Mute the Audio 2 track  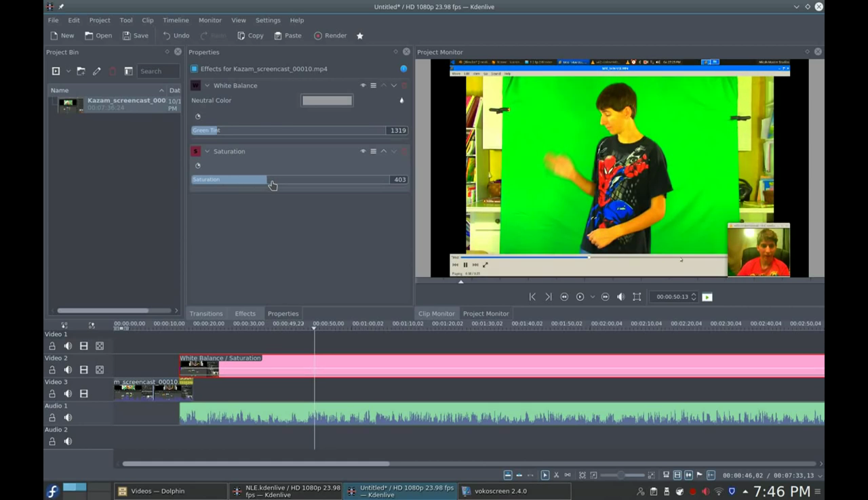[68, 442]
